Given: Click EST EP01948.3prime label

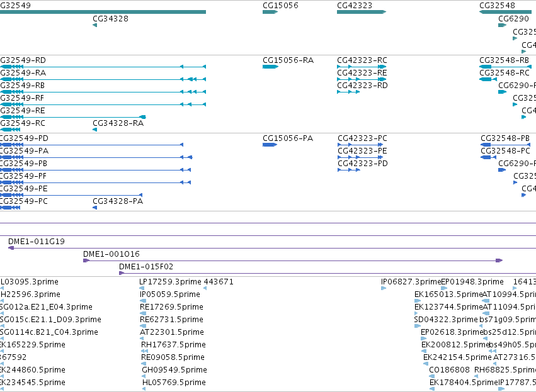Looking at the screenshot, I should point(472,282).
